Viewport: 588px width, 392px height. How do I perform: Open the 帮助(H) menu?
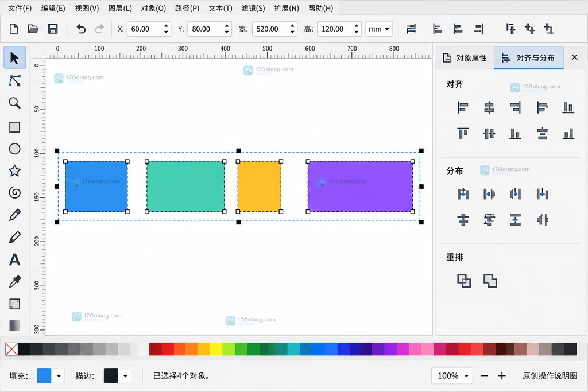(x=320, y=8)
